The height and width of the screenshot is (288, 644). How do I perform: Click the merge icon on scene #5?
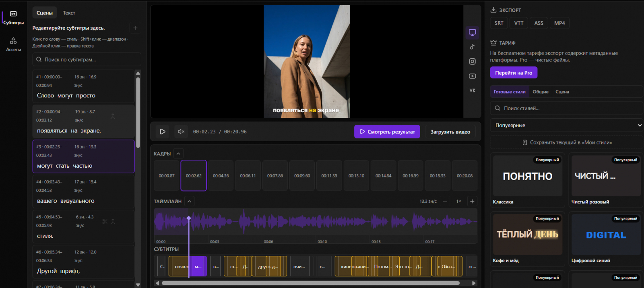click(x=113, y=222)
